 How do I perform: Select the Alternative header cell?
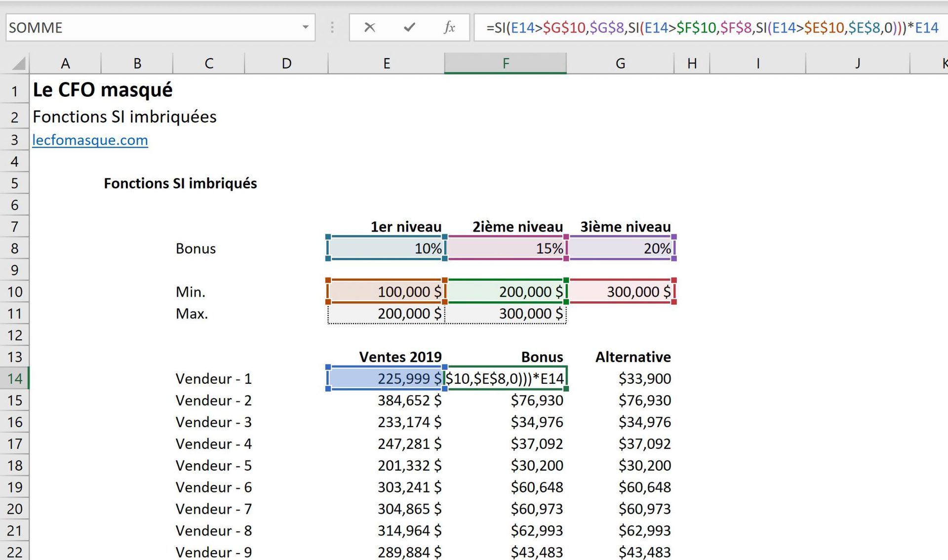point(633,357)
